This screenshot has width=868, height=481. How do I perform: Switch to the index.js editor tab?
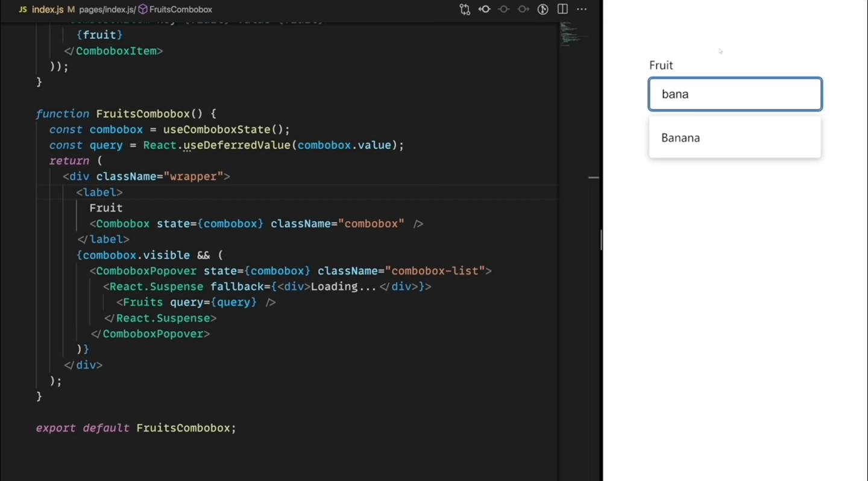tap(47, 9)
